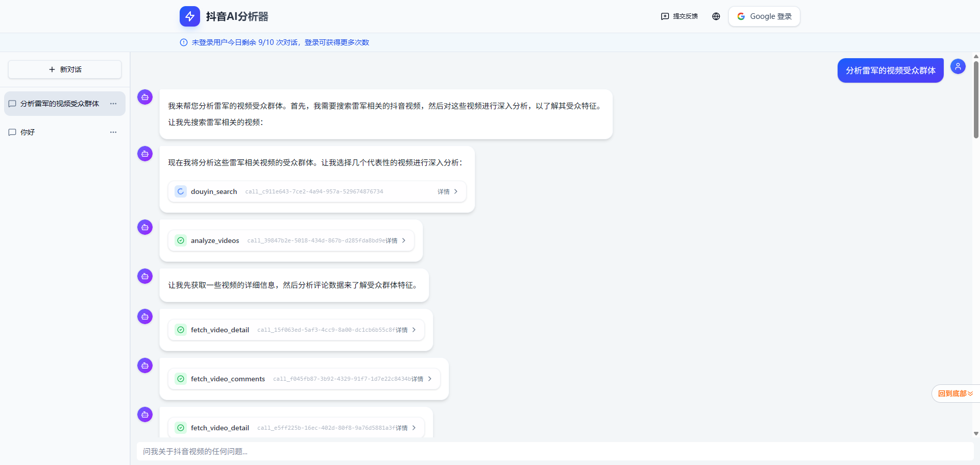Image resolution: width=980 pixels, height=465 pixels.
Task: Click the douyin_search loading status icon
Action: pyautogui.click(x=181, y=191)
